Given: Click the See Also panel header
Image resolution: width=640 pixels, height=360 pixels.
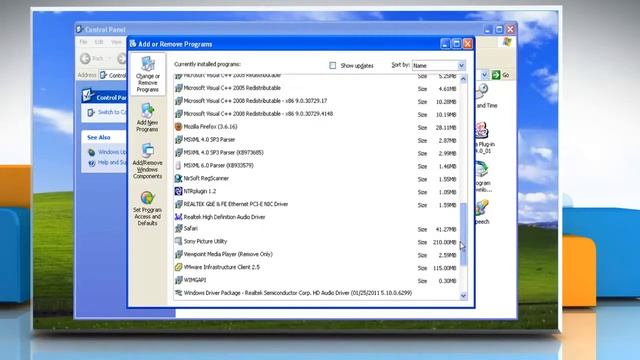Looking at the screenshot, I should 104,138.
